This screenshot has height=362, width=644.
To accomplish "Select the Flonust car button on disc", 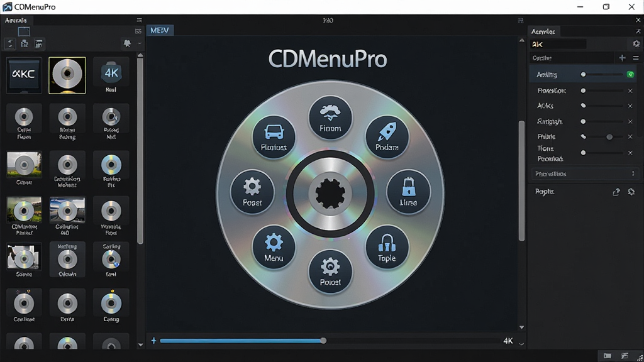I will 274,137.
